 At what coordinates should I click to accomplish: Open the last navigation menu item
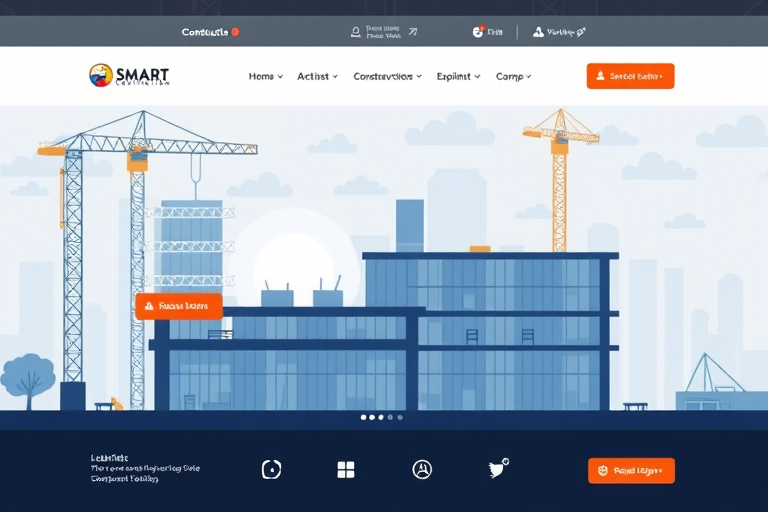click(514, 76)
